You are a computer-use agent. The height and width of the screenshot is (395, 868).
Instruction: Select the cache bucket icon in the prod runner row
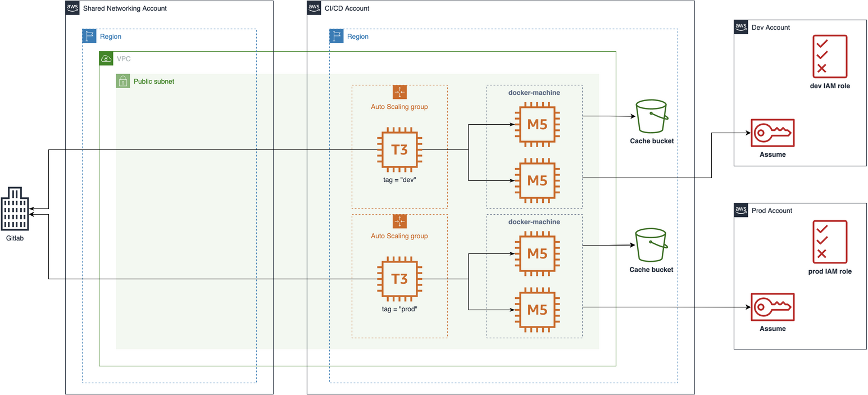(x=651, y=246)
